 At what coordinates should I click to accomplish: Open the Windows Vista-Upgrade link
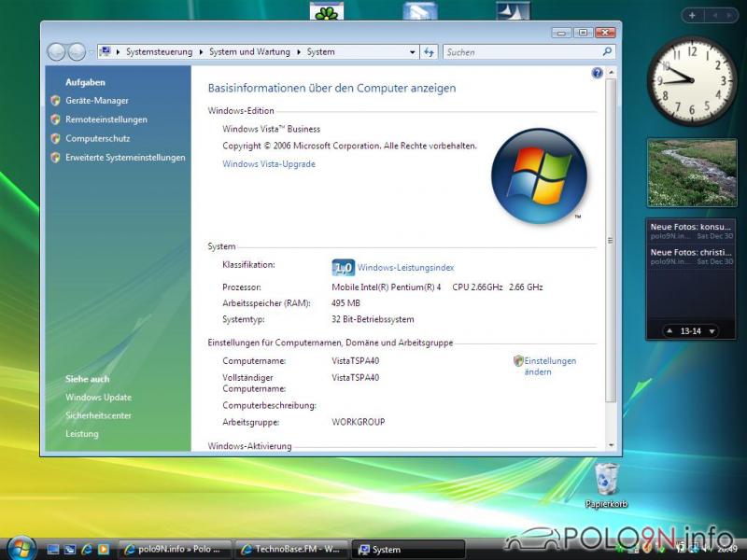point(269,164)
